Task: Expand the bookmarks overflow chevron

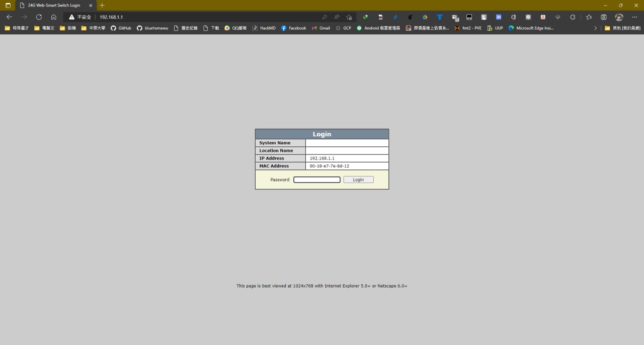Action: pyautogui.click(x=595, y=28)
